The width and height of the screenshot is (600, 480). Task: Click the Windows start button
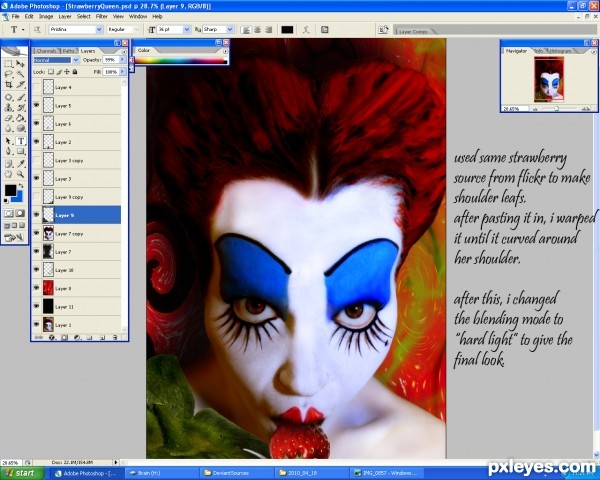21,473
